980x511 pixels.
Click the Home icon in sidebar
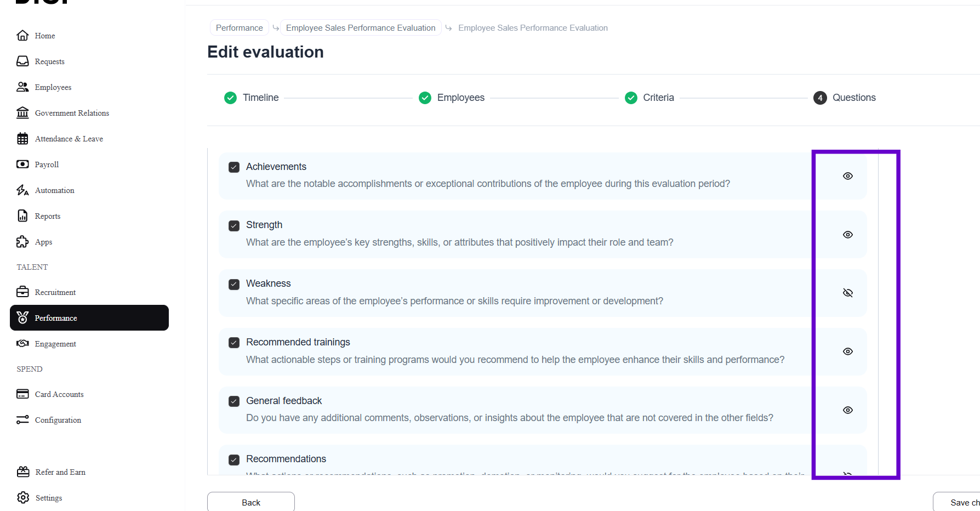pyautogui.click(x=22, y=36)
